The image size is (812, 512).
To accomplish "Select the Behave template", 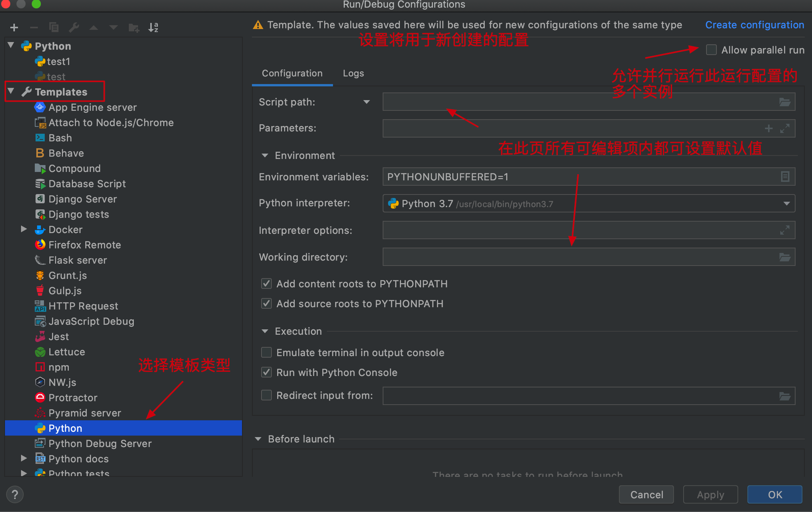I will 59,153.
